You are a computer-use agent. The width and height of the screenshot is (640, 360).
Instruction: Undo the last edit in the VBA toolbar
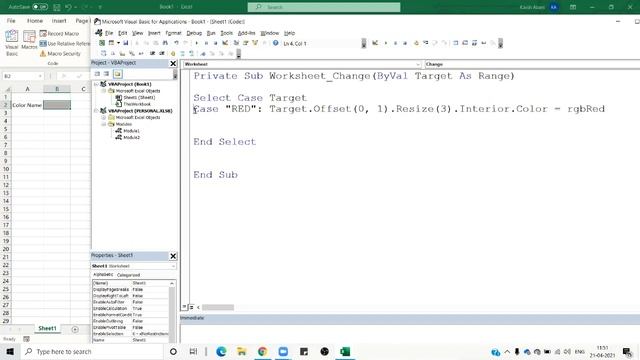pos(176,43)
